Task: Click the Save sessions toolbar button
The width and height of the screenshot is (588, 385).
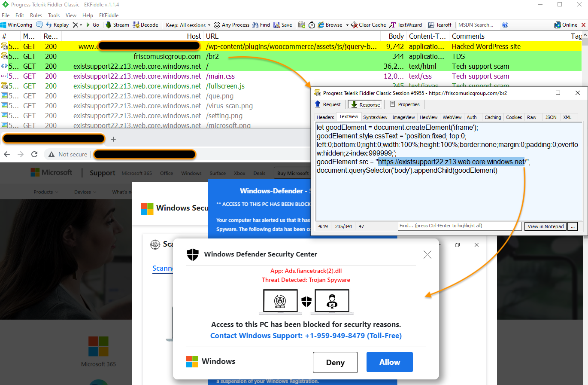Action: (x=283, y=25)
